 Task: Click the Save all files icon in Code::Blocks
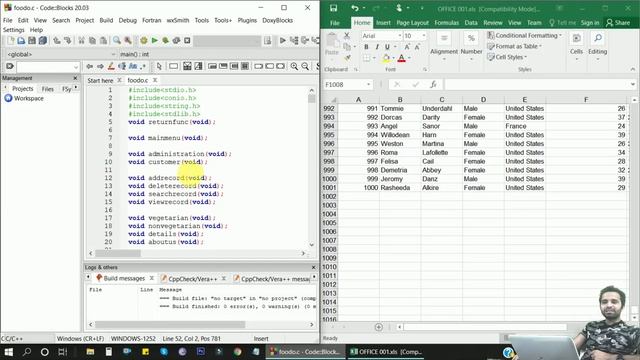point(42,40)
